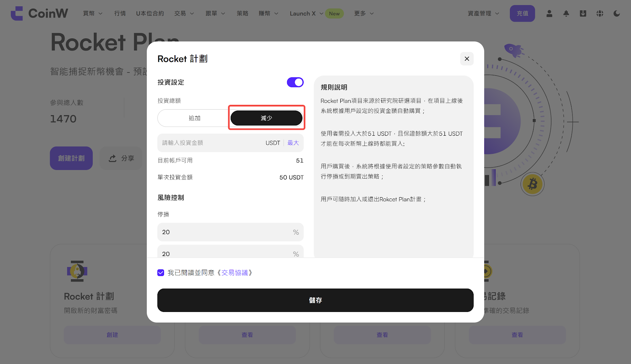Open the 更多 dropdown menu

[364, 13]
